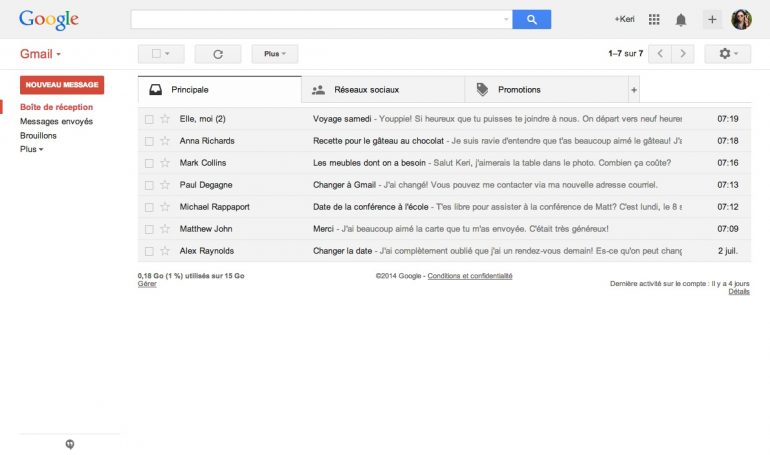Open the notifications bell

coord(681,19)
